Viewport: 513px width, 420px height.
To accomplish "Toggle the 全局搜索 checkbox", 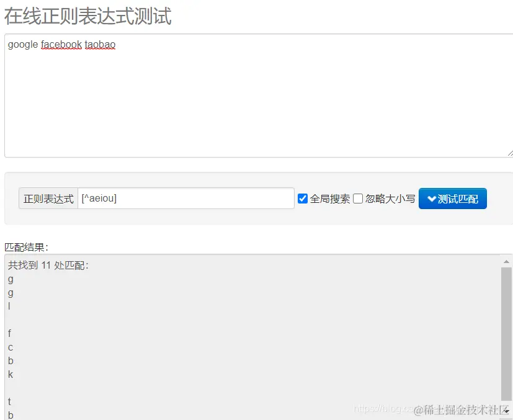I will [303, 199].
